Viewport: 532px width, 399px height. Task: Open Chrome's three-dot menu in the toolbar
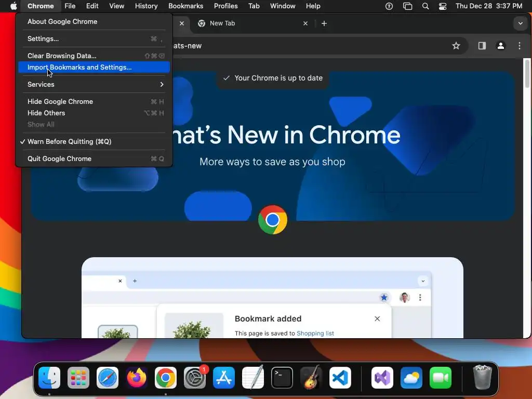[519, 46]
